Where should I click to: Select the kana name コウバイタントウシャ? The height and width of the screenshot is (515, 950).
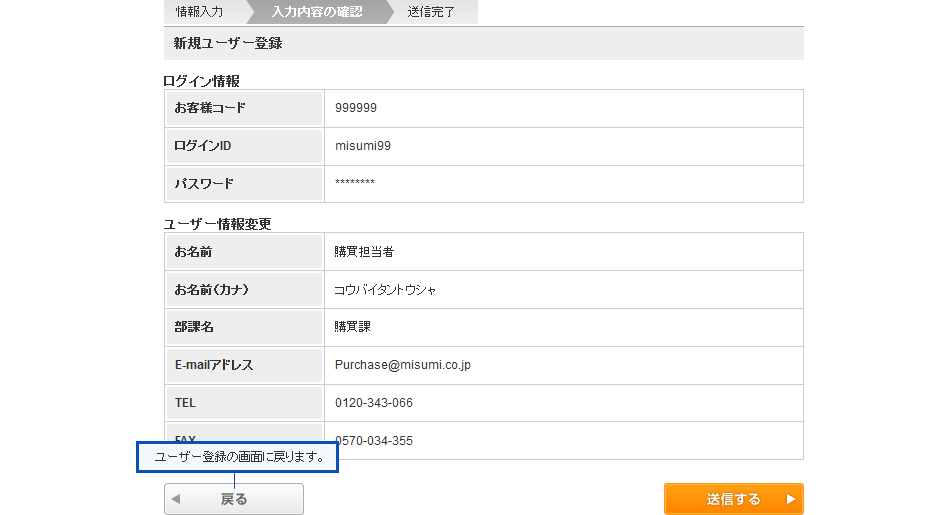coord(385,290)
